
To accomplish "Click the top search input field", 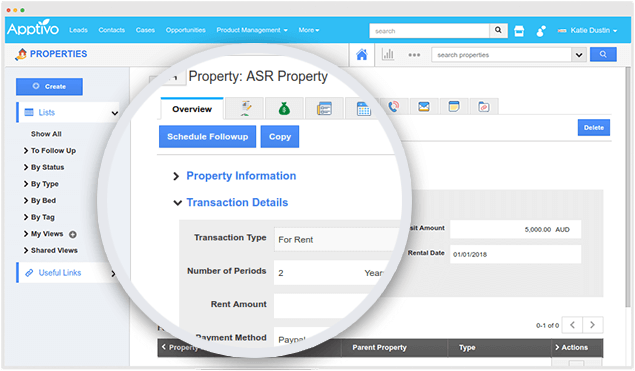I will tap(429, 30).
